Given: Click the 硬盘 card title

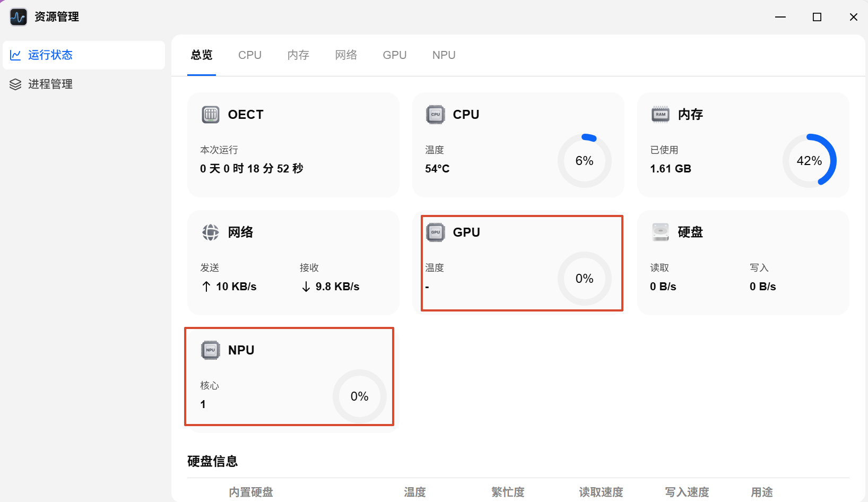Looking at the screenshot, I should 690,232.
